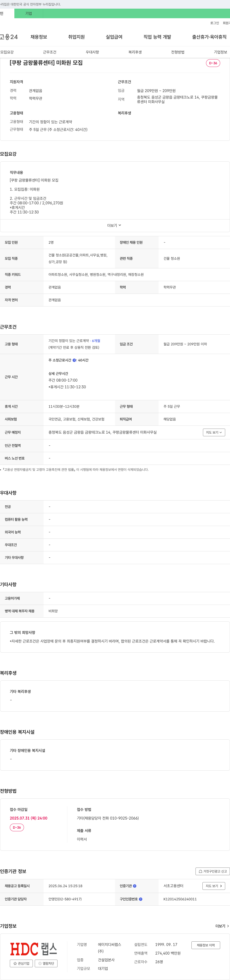Screen dimensions: 230x980
Task: Click 근로자수 value 26명
Action: click(159, 962)
